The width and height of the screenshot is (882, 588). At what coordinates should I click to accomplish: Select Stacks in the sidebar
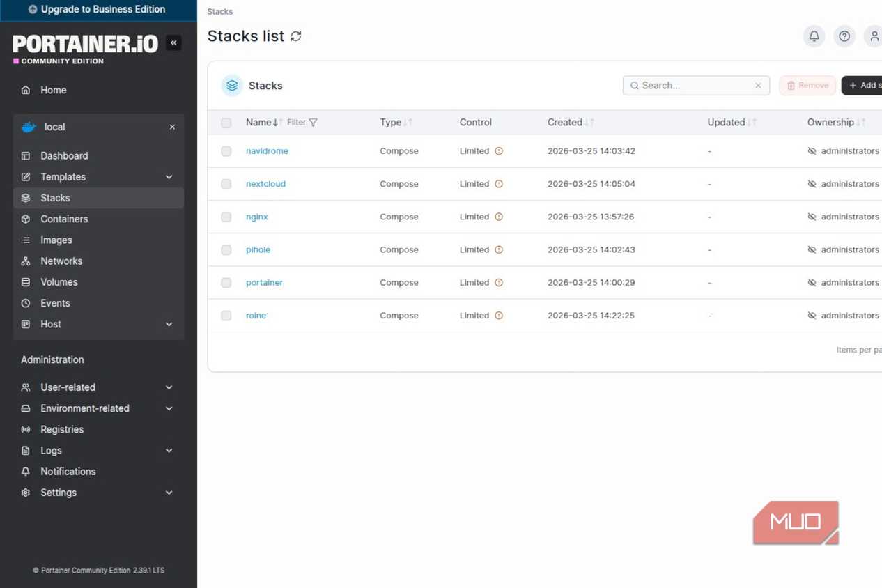[x=98, y=198]
